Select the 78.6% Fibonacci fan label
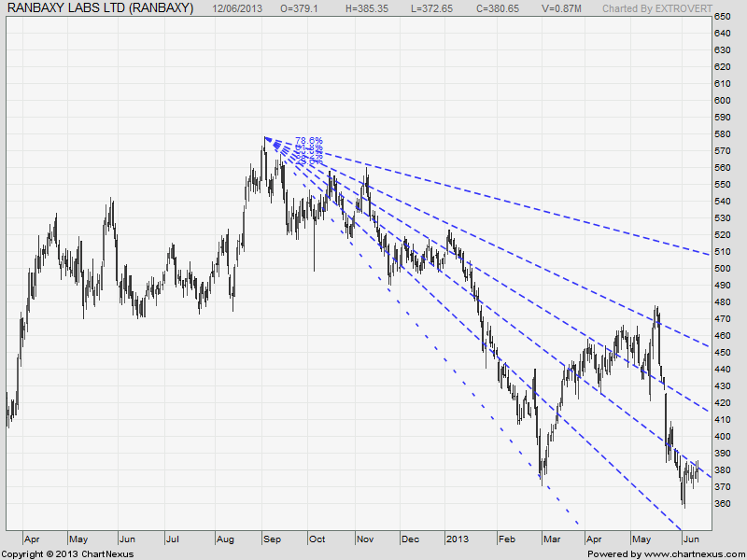This screenshot has height=560, width=747. (309, 141)
